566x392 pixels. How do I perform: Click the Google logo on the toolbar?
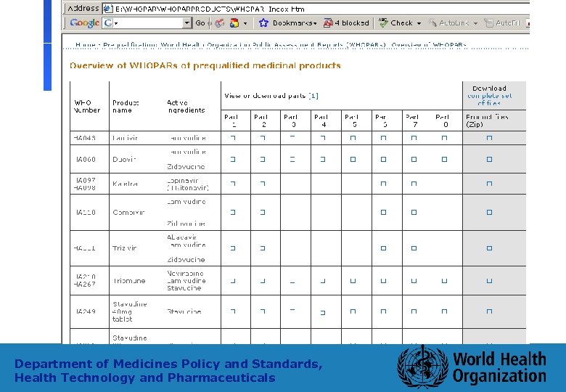(x=84, y=23)
